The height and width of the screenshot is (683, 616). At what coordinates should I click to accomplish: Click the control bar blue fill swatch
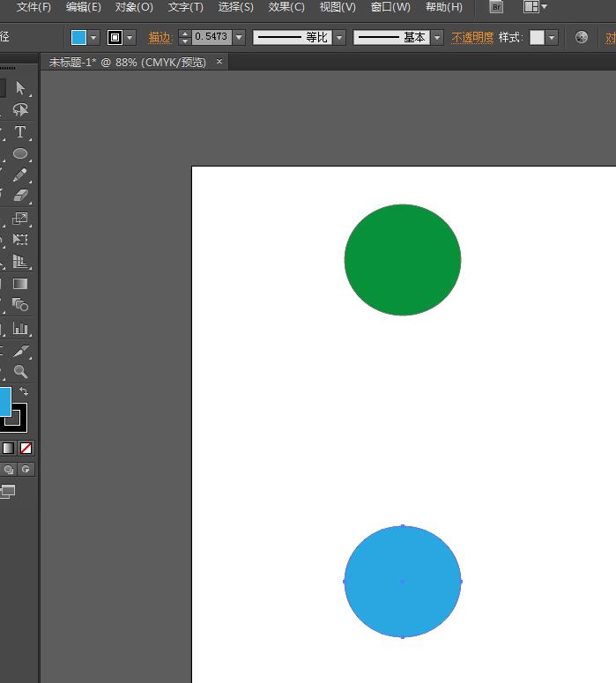[78, 38]
